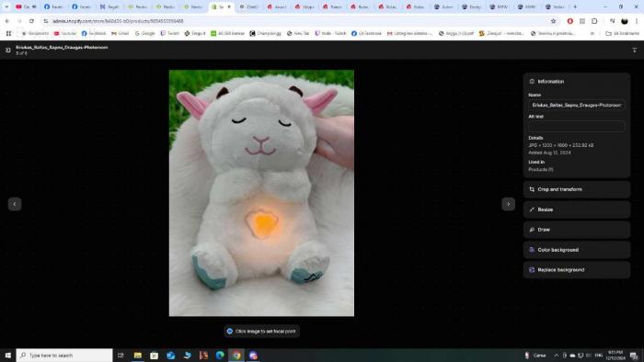Edit the image Name field
644x362 pixels.
pos(577,105)
